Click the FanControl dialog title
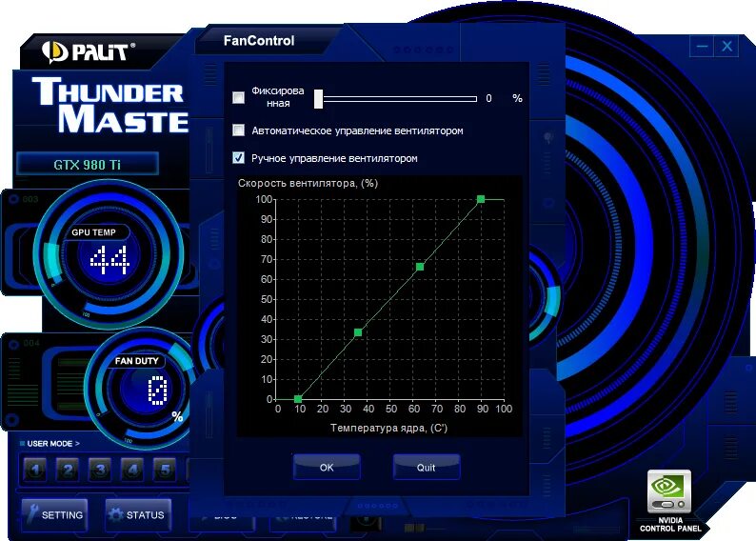756x541 pixels. coord(259,41)
